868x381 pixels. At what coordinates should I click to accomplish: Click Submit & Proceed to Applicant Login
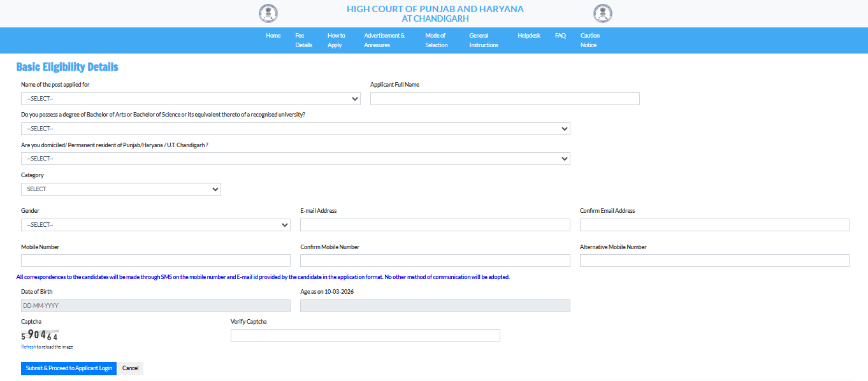point(68,368)
